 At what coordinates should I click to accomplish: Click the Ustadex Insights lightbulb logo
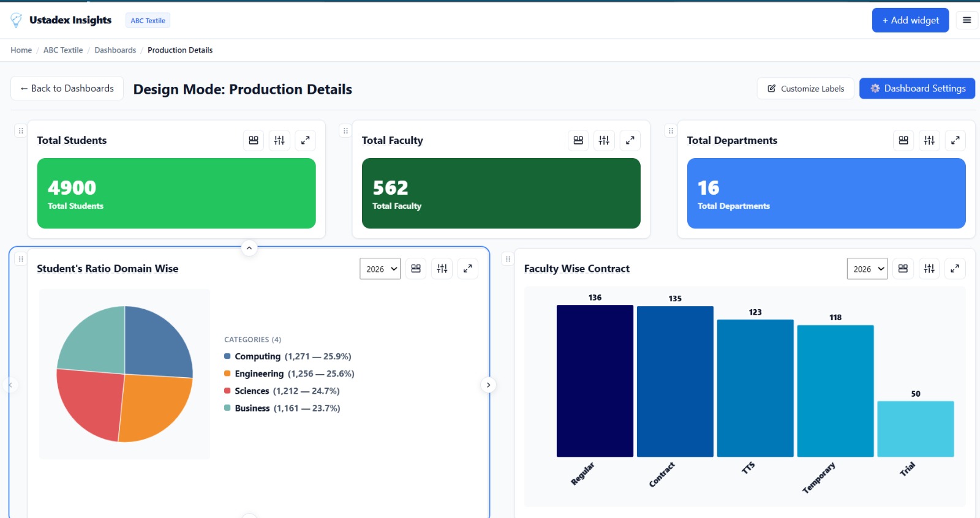[17, 20]
